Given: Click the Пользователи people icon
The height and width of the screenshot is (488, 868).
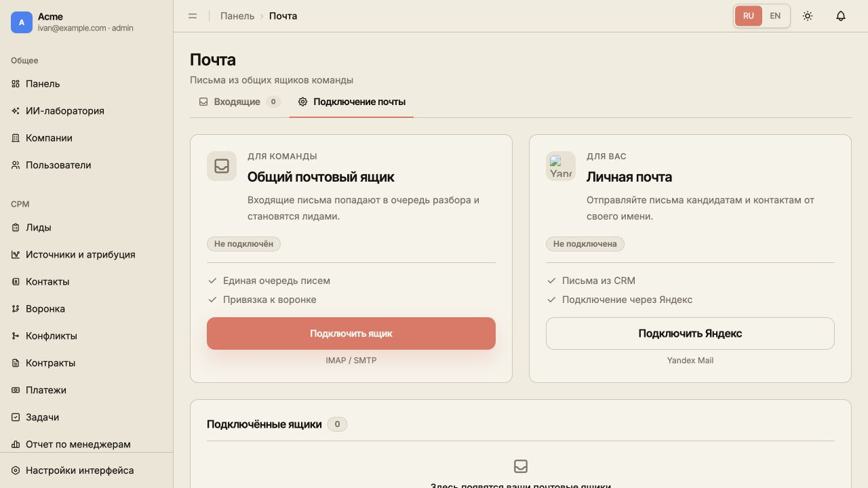Looking at the screenshot, I should [16, 165].
